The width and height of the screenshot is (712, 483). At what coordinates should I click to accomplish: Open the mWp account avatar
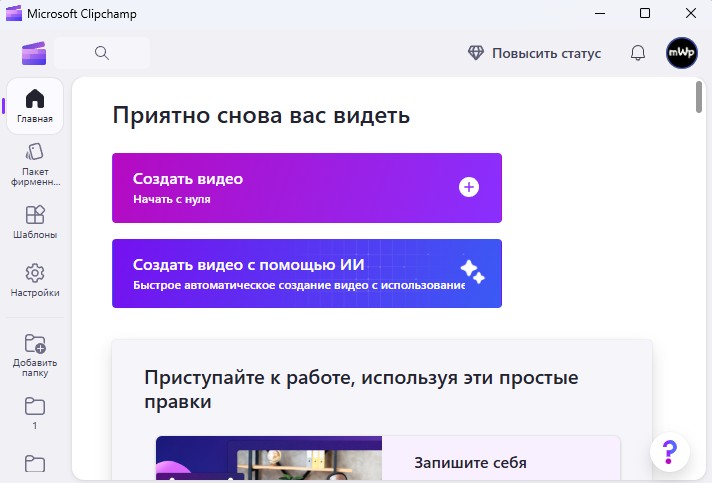coord(682,53)
